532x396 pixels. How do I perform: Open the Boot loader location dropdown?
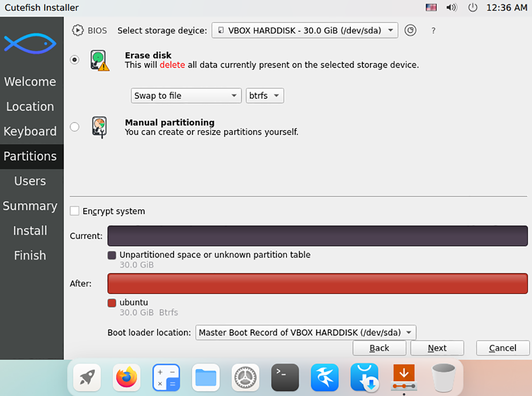click(x=306, y=332)
